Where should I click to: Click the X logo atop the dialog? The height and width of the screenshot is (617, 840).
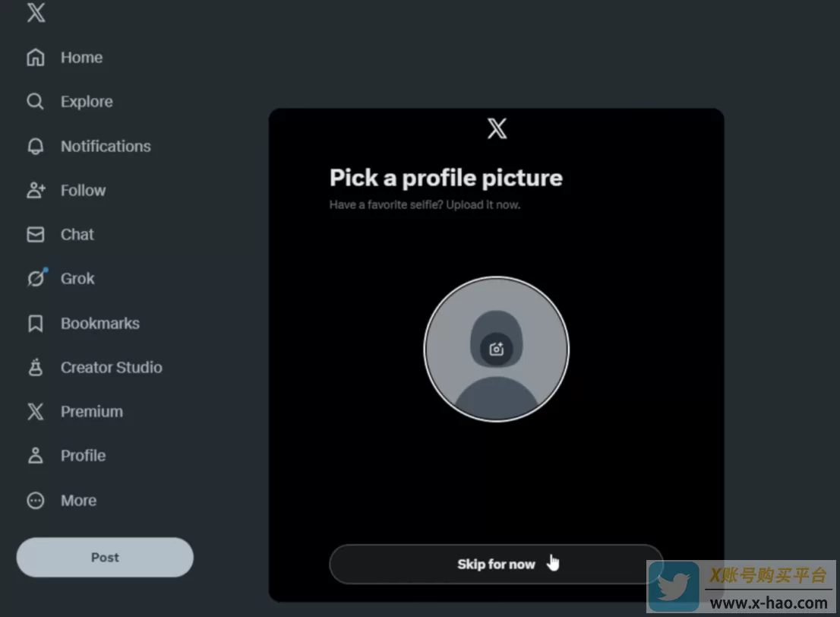tap(497, 128)
